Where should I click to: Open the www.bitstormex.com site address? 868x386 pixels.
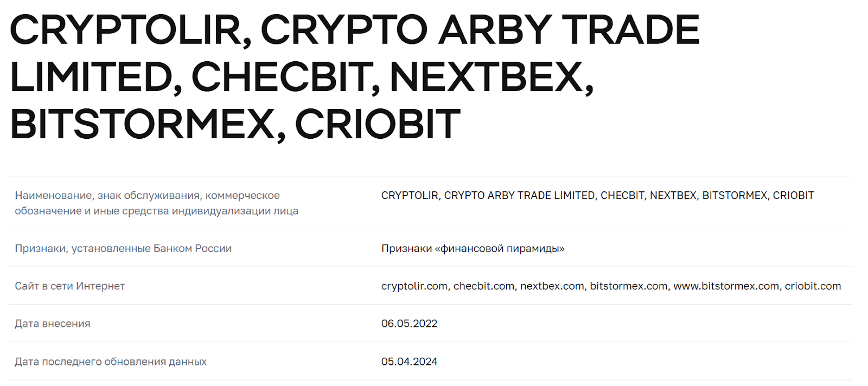pyautogui.click(x=726, y=286)
